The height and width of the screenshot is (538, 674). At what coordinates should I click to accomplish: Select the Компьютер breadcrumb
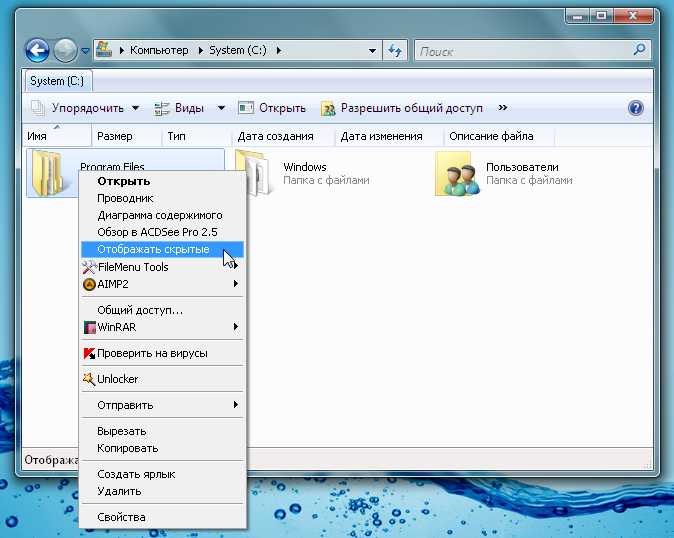(159, 50)
